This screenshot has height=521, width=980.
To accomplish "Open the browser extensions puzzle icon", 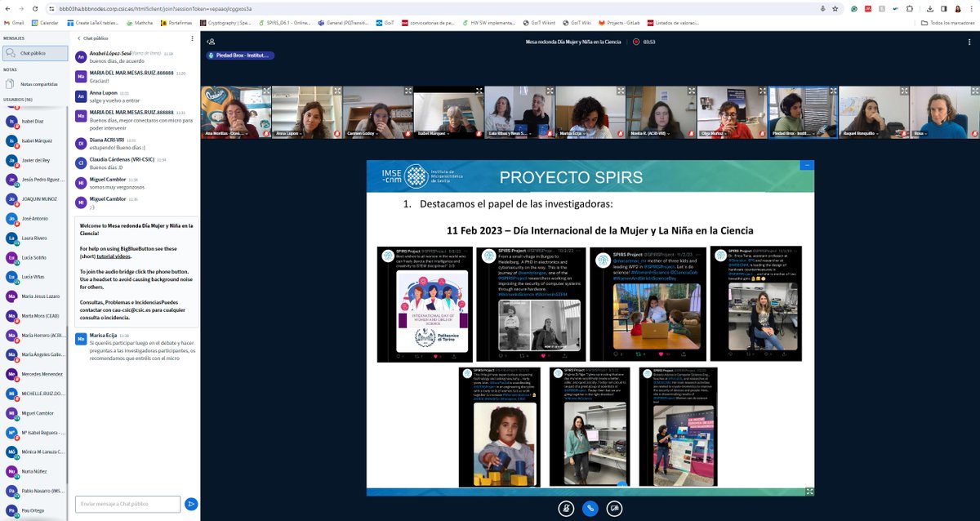I will tap(910, 8).
